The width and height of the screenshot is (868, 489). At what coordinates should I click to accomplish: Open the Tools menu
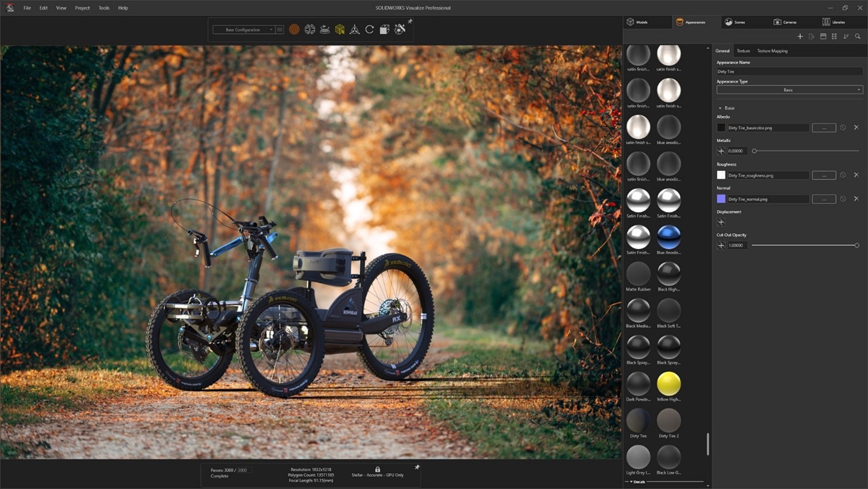[x=104, y=8]
